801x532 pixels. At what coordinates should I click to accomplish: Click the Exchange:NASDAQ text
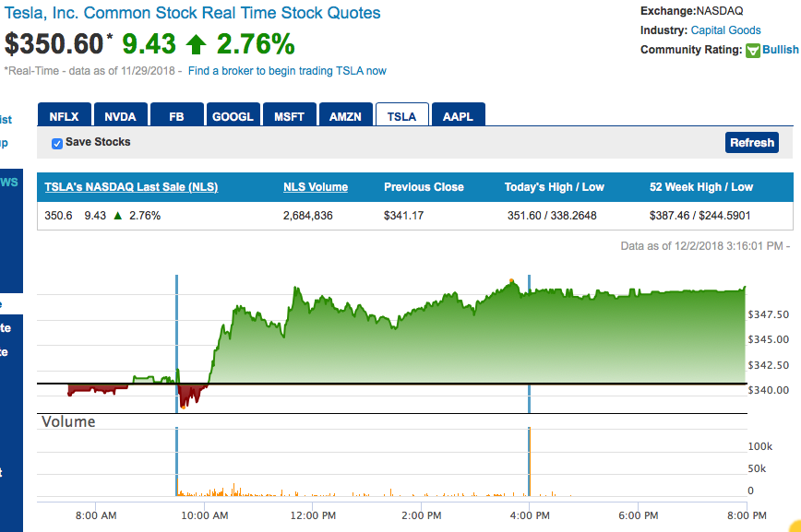tap(692, 11)
